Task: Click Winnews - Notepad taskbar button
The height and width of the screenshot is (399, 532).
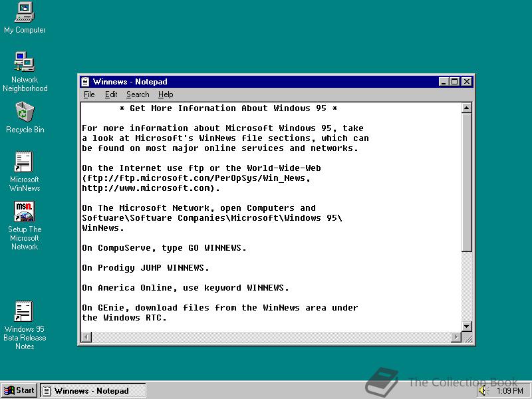Action: (93, 390)
